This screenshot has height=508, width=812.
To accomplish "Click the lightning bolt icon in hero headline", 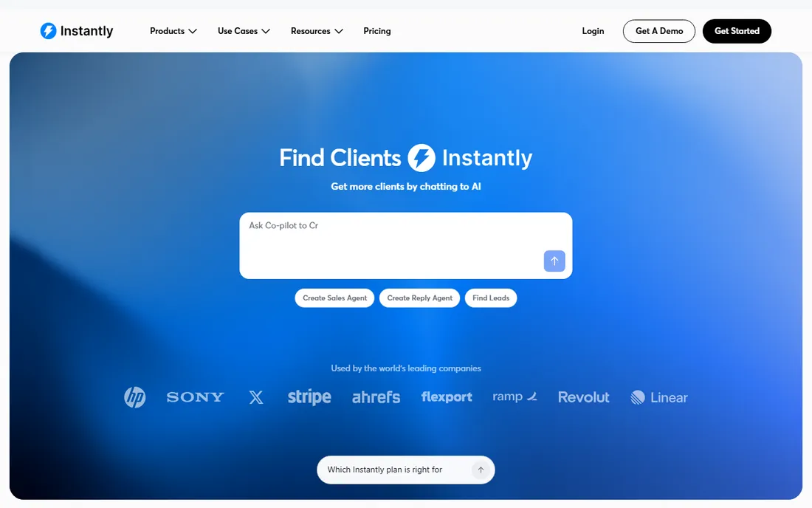I will click(x=421, y=158).
